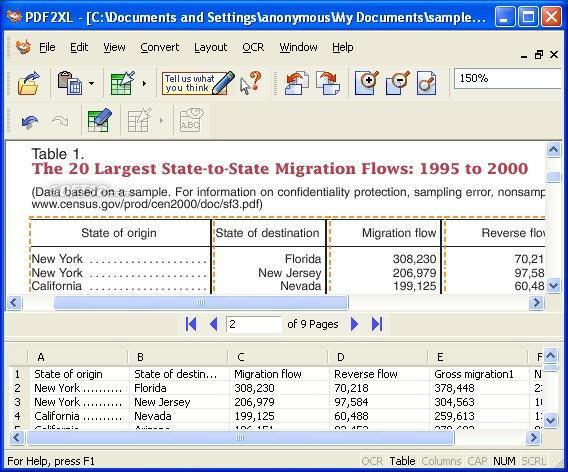Click inner document restore button
Screen dimensions: 568x472
click(x=539, y=55)
